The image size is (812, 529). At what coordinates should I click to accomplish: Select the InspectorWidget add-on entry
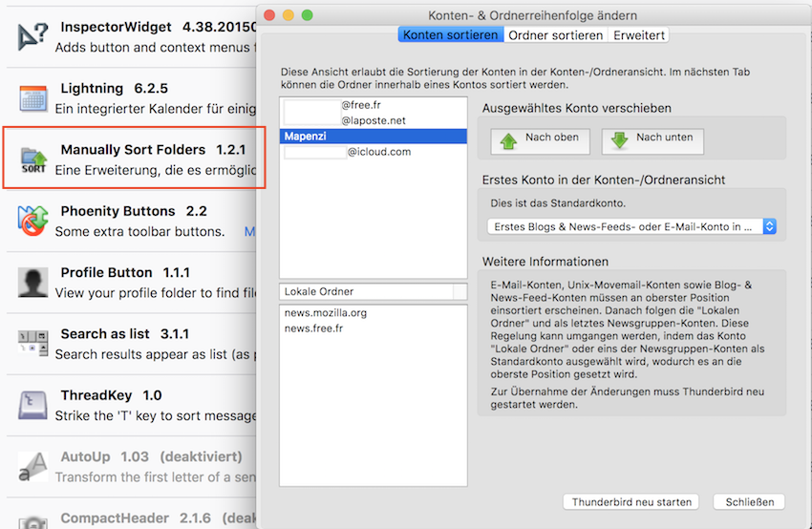[x=132, y=36]
